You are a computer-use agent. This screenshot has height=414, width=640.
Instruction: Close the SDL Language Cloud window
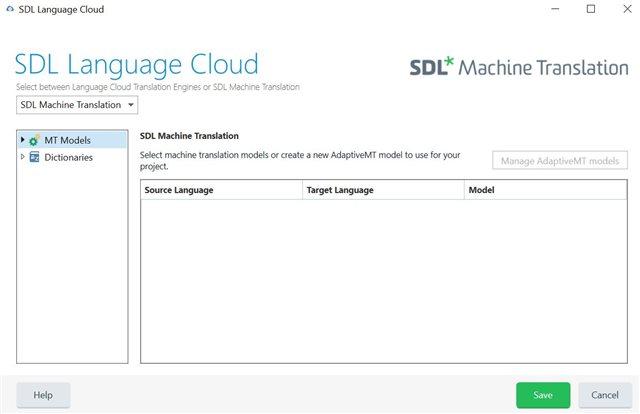point(627,9)
